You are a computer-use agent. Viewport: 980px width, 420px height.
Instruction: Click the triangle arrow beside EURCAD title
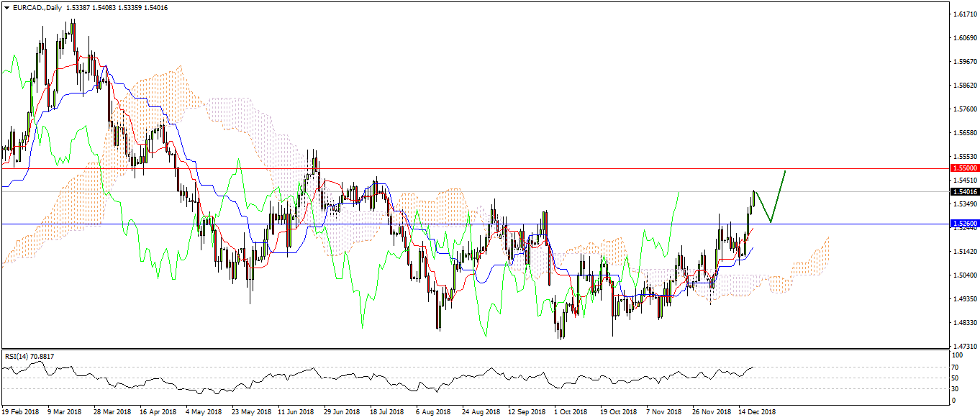[x=6, y=6]
